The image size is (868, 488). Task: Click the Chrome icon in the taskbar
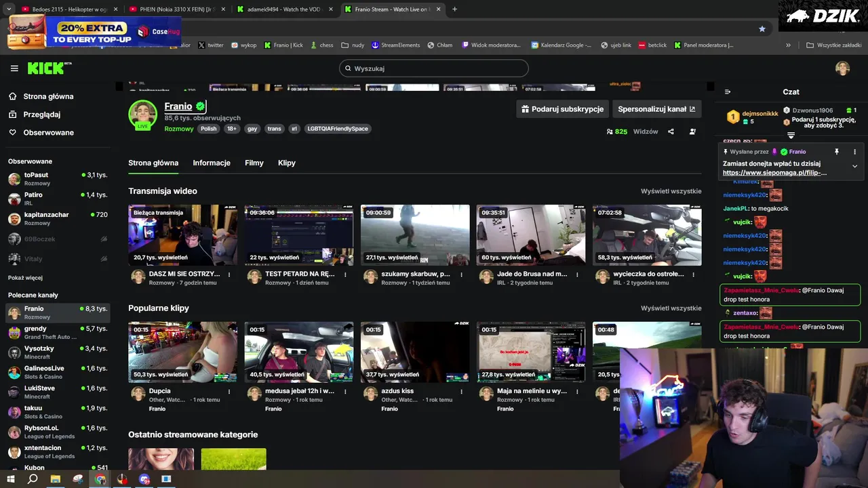(100, 479)
